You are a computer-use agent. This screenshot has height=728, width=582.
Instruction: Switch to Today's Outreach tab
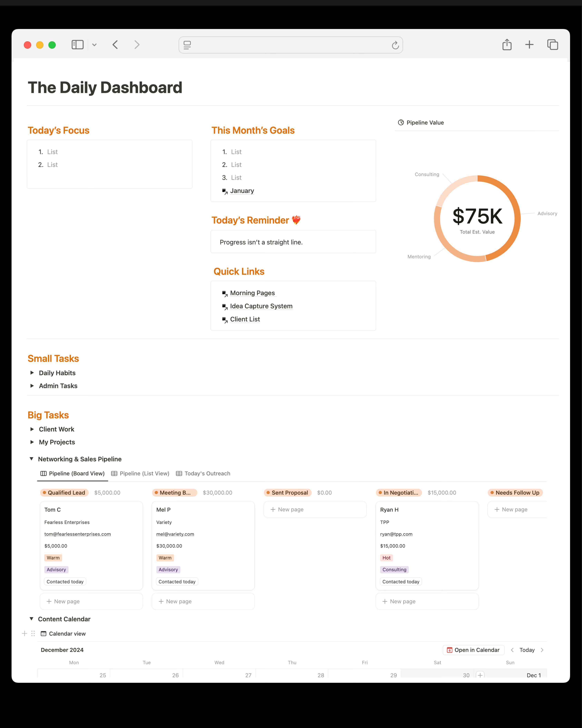coord(203,473)
